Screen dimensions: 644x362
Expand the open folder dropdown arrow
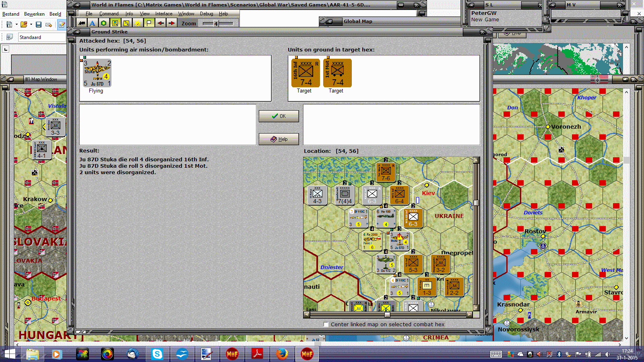[31, 25]
